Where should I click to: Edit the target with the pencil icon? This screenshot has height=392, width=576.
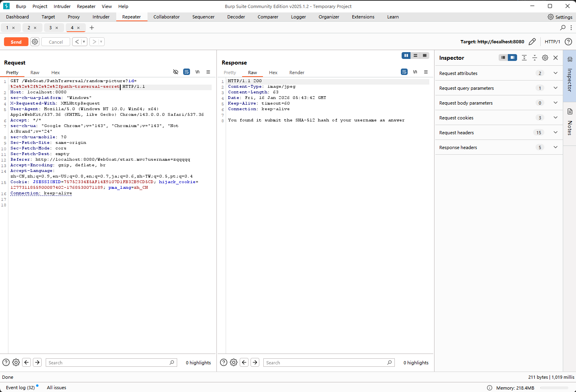(x=532, y=42)
